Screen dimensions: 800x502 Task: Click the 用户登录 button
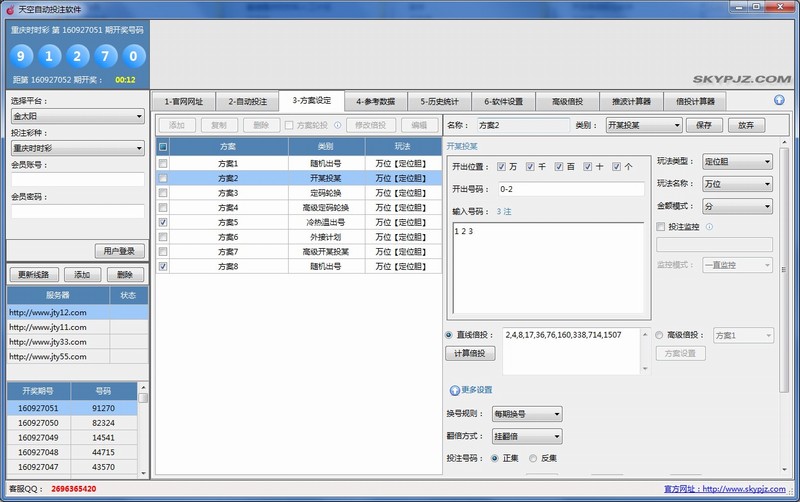tap(119, 251)
